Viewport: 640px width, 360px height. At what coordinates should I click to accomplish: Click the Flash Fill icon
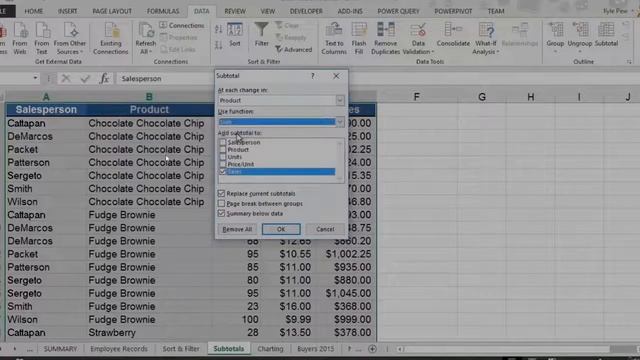[359, 38]
